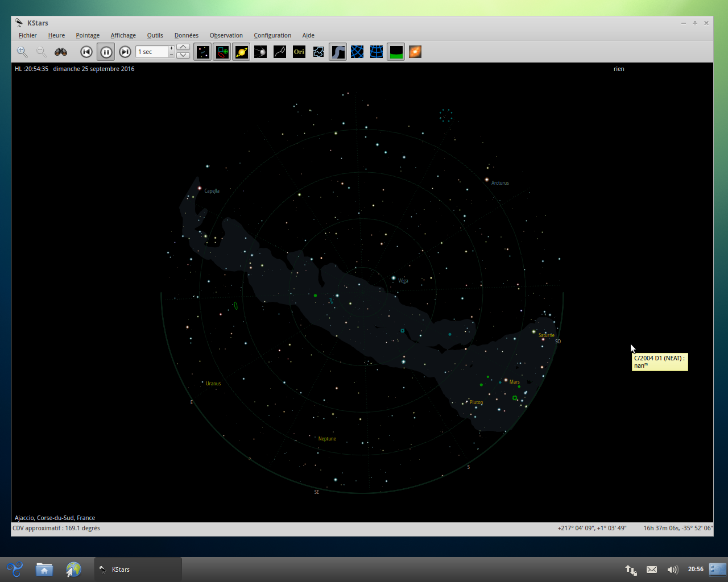Pause the simulation clock
The width and height of the screenshot is (728, 582).
[106, 52]
